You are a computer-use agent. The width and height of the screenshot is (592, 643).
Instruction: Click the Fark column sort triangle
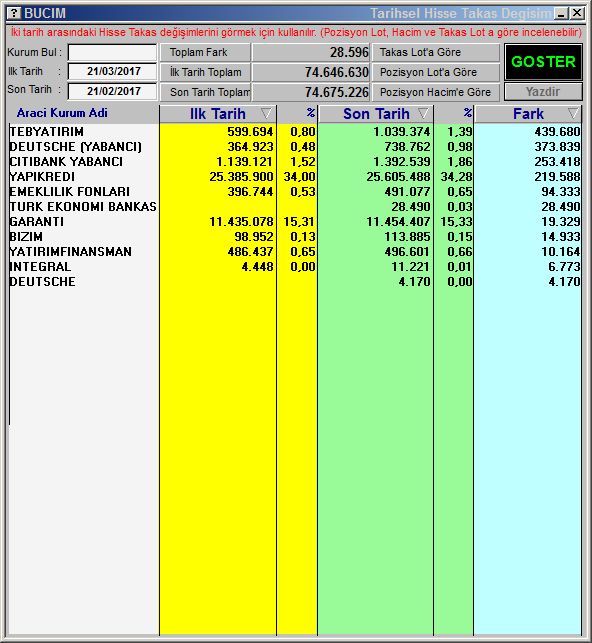click(573, 113)
